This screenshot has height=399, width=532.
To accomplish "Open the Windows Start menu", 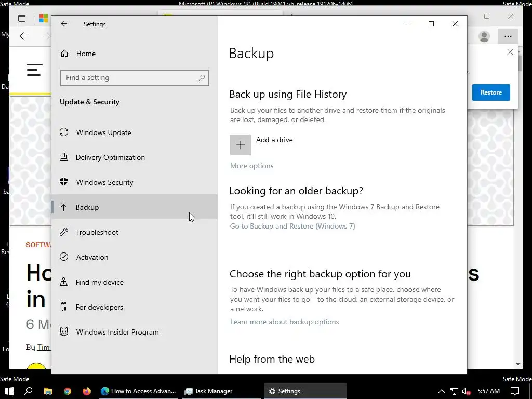I will click(9, 391).
